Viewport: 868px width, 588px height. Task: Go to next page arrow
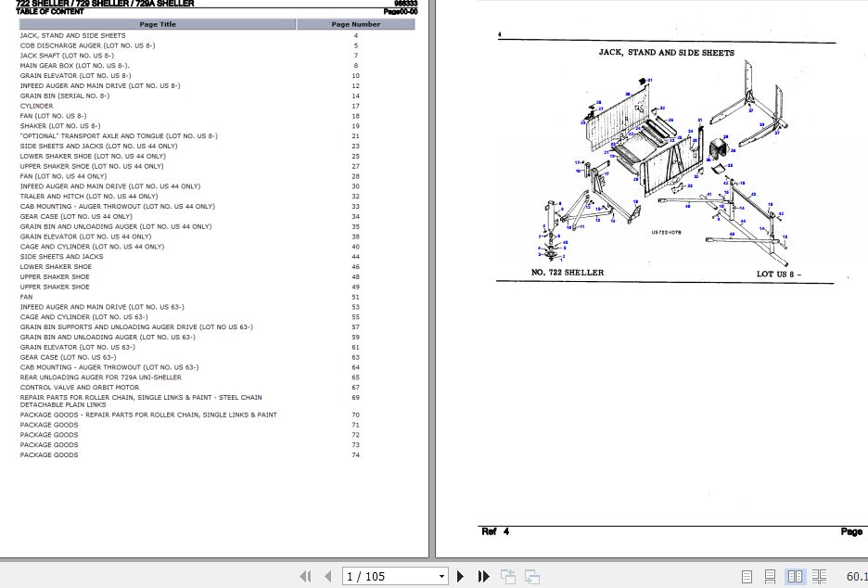[460, 576]
